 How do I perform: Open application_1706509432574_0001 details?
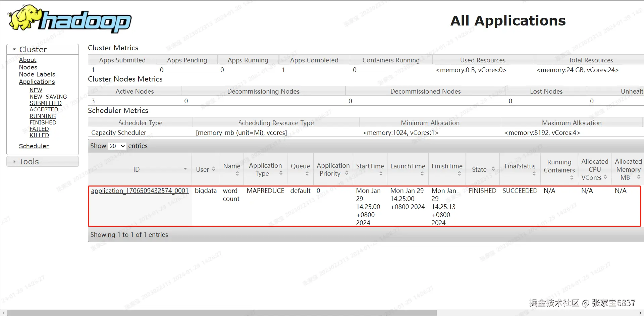click(140, 191)
